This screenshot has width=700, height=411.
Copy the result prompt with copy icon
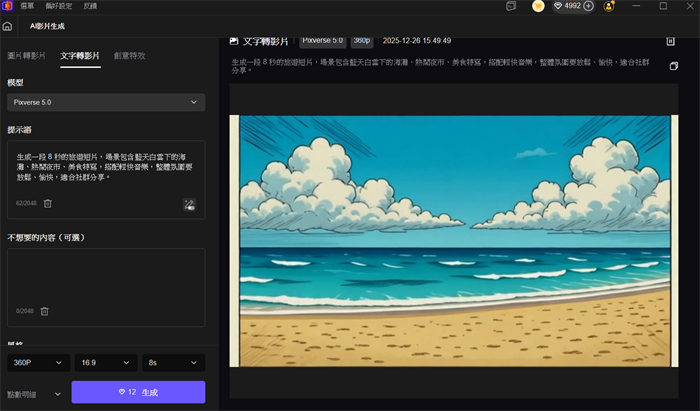[674, 66]
